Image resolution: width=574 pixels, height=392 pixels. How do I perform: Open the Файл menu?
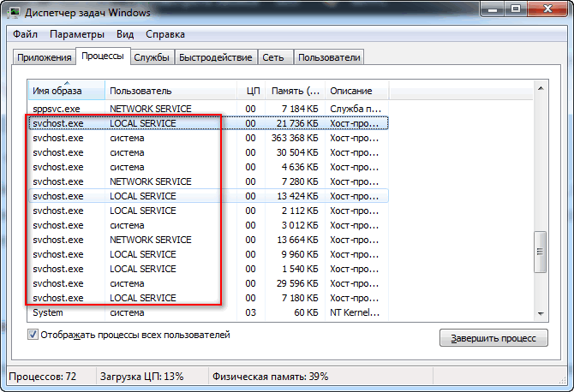tap(25, 34)
